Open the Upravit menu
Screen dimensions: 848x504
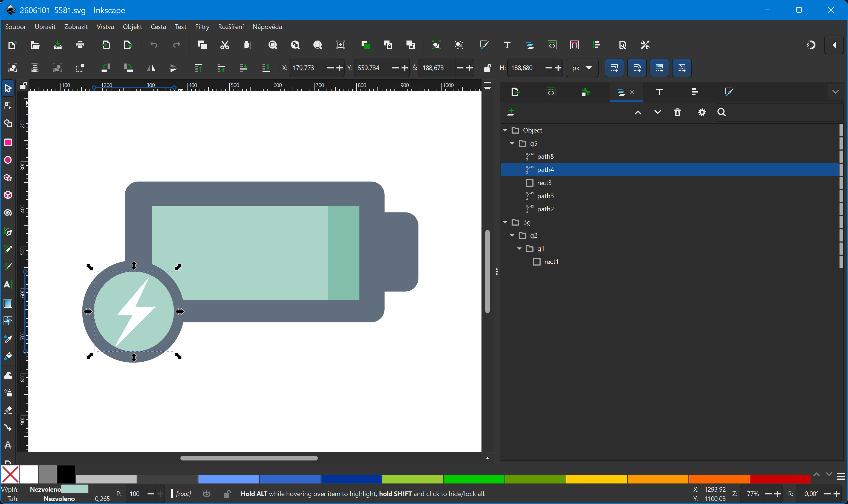click(45, 27)
